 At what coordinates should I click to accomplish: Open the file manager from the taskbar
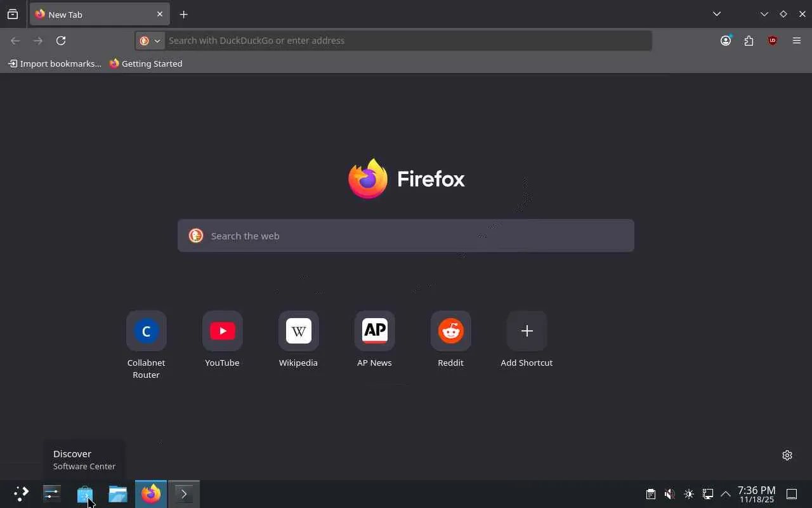click(118, 494)
